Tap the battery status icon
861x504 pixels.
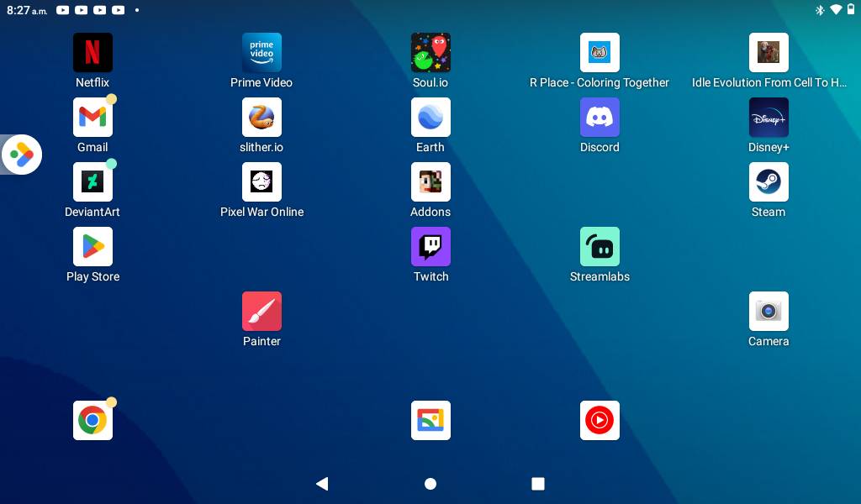pyautogui.click(x=851, y=9)
